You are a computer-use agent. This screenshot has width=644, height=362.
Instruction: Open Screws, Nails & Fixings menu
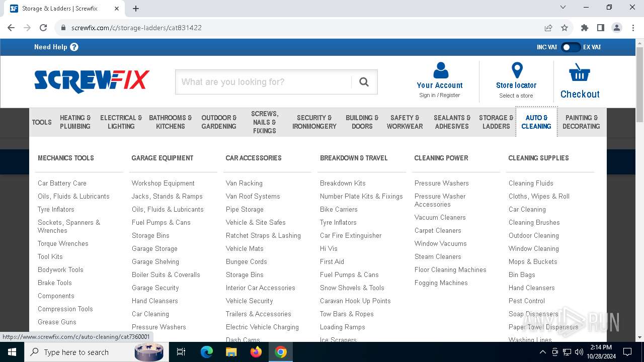[265, 122]
